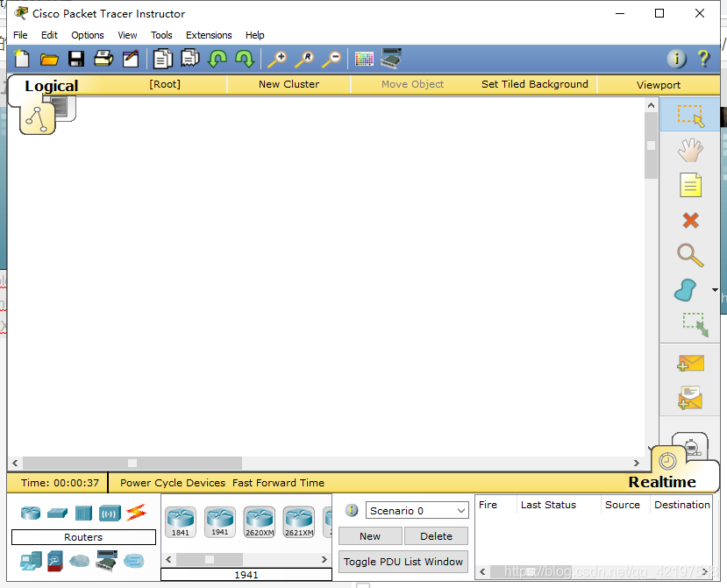The height and width of the screenshot is (588, 727).
Task: Pick the 1841 router
Action: click(181, 521)
